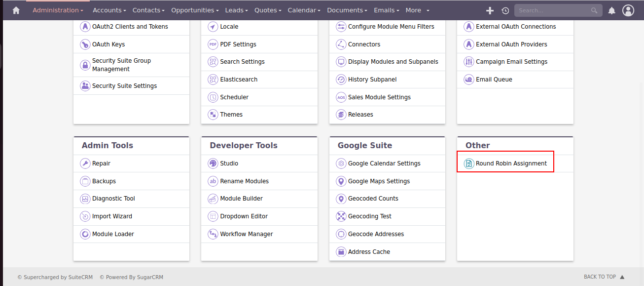Click the Google Maps Settings pin icon
Viewport: 644px width, 286px height.
point(341,181)
